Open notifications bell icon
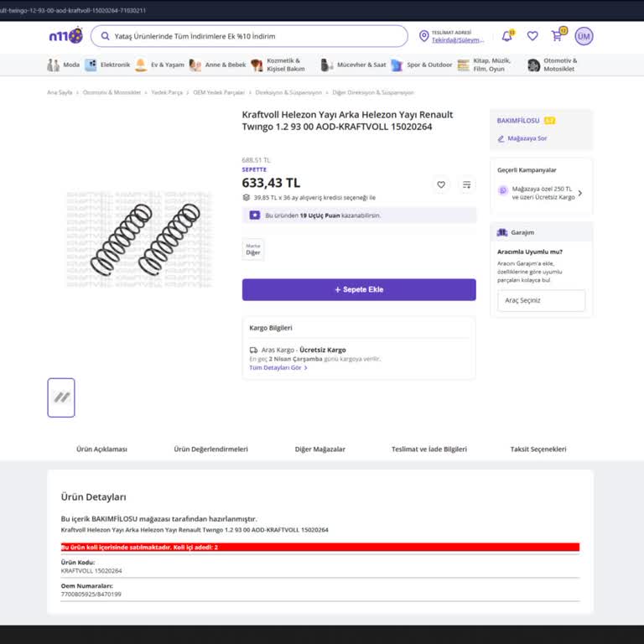The height and width of the screenshot is (644, 644). coord(507,36)
